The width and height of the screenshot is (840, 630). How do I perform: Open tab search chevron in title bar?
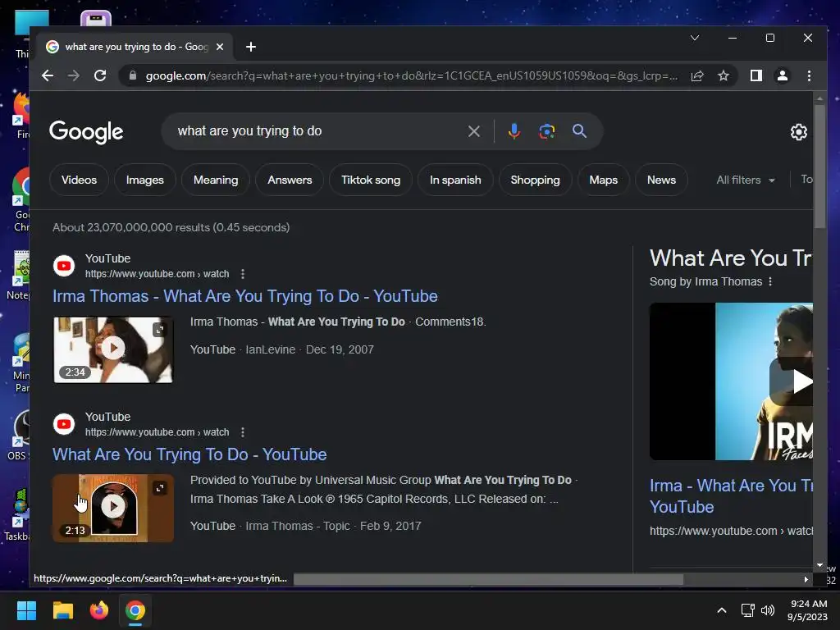click(695, 38)
